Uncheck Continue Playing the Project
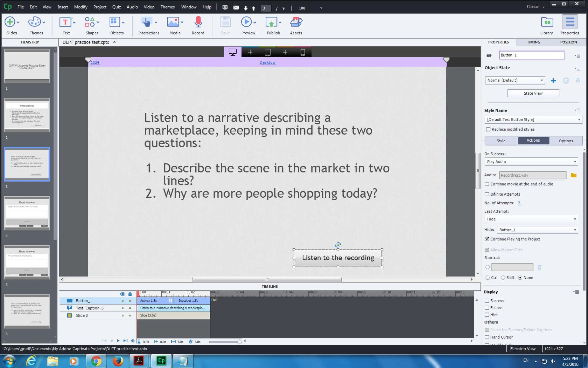 tap(487, 239)
